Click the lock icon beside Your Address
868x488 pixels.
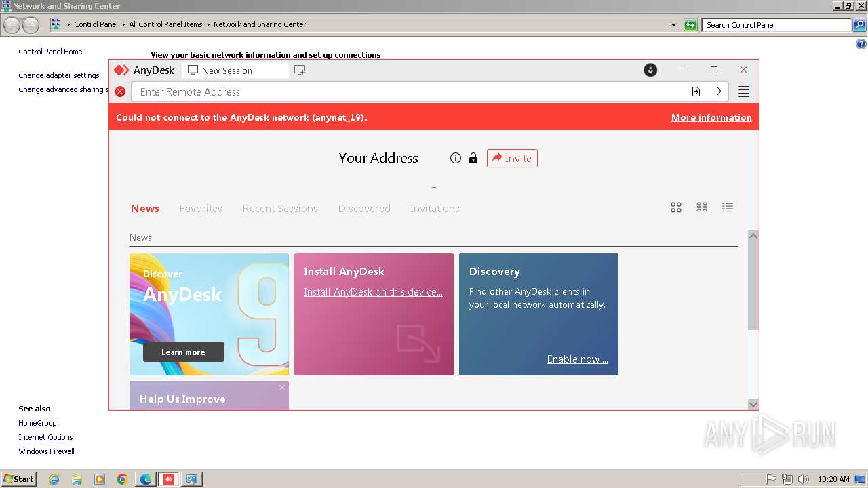click(x=473, y=158)
